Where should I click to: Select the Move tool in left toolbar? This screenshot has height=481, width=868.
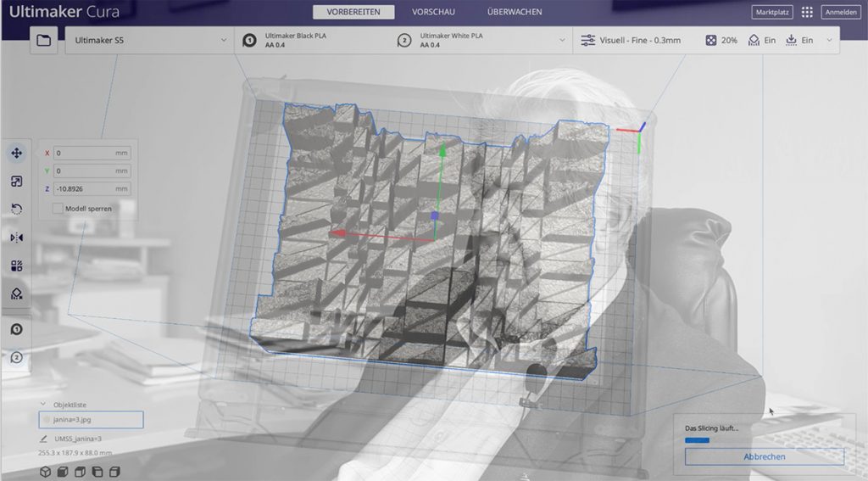(x=16, y=154)
